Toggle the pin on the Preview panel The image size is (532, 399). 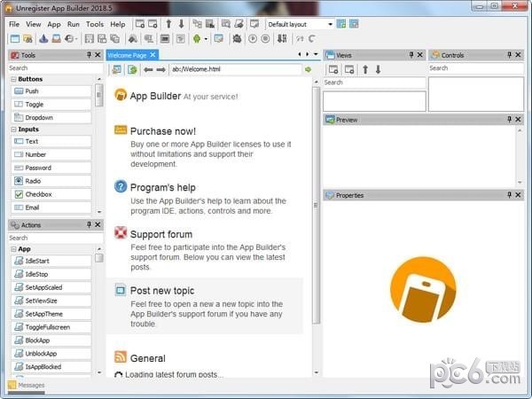coord(509,120)
